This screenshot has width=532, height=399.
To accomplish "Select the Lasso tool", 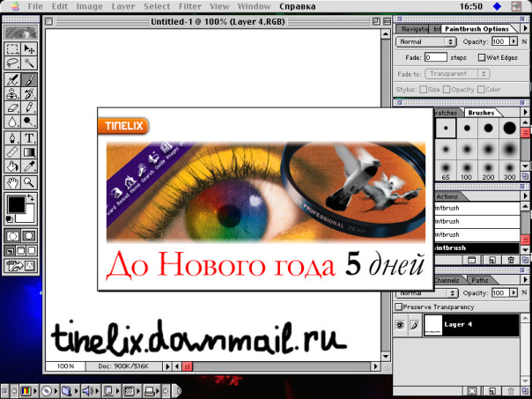I will [x=12, y=63].
